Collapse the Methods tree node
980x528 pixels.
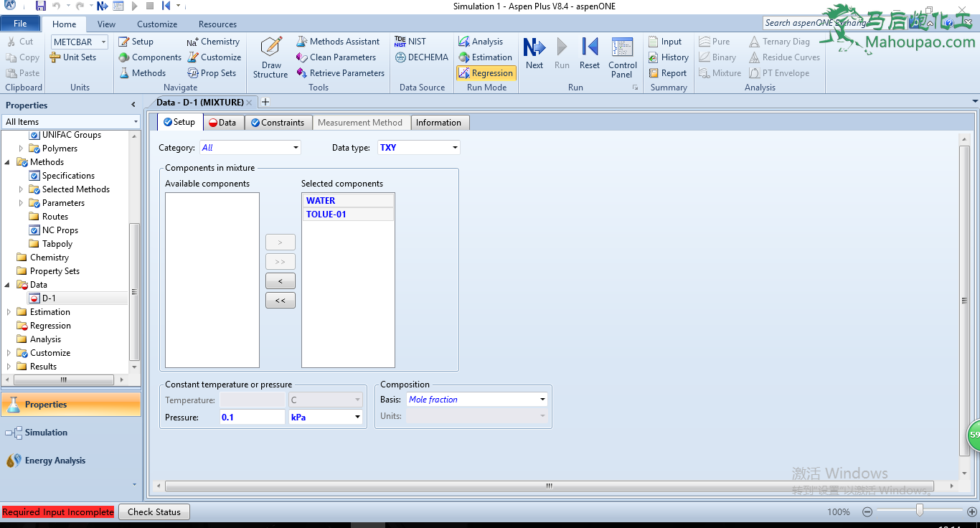[8, 162]
